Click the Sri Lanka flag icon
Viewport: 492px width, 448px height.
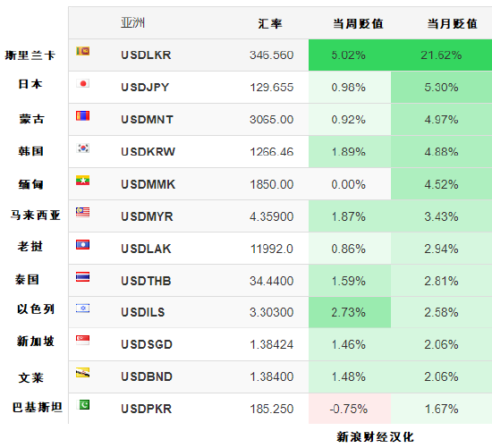[x=83, y=51]
